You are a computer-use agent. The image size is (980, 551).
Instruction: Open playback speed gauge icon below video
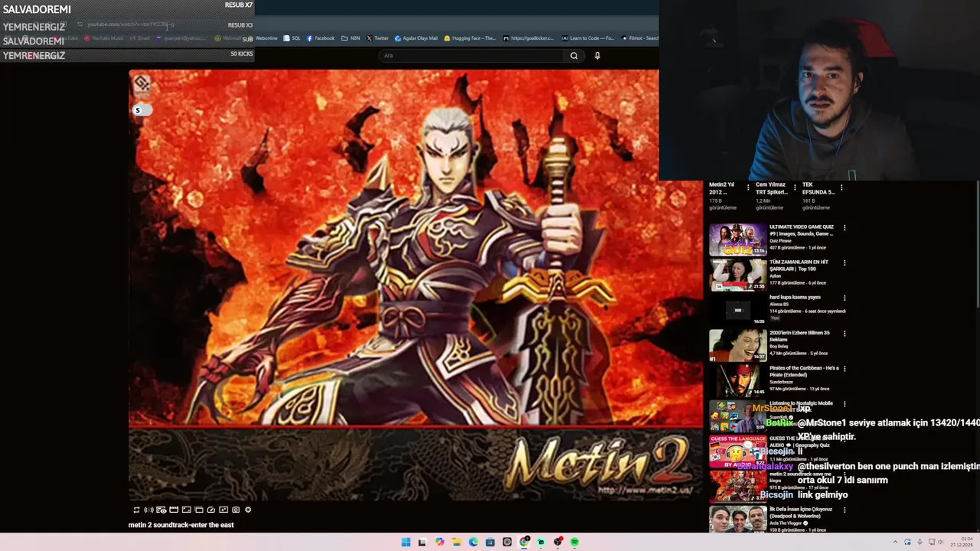click(211, 510)
